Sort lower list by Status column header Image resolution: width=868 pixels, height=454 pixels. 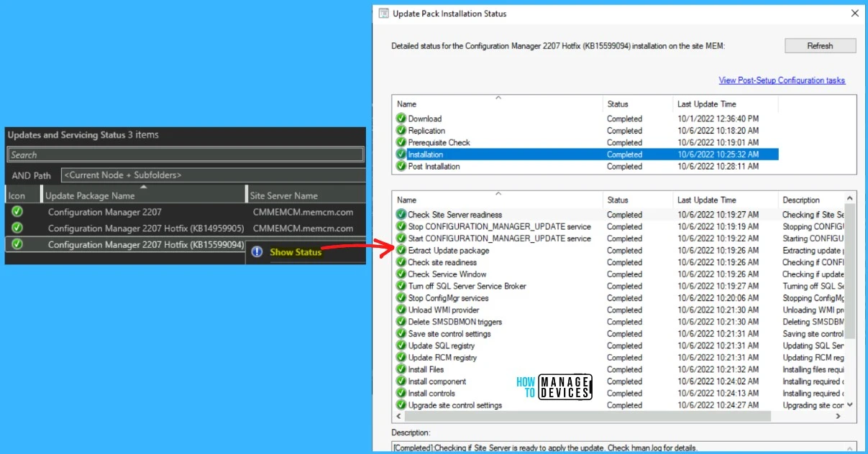coord(637,200)
